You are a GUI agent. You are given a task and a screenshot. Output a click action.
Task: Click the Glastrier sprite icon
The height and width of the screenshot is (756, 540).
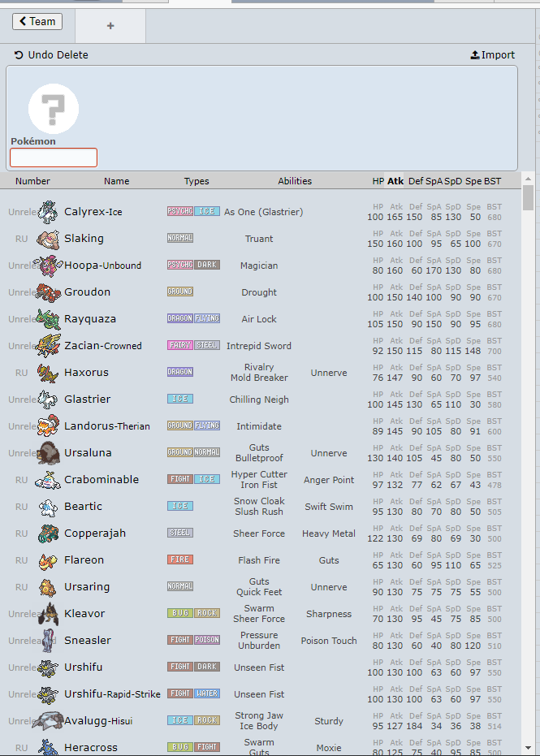[48, 400]
